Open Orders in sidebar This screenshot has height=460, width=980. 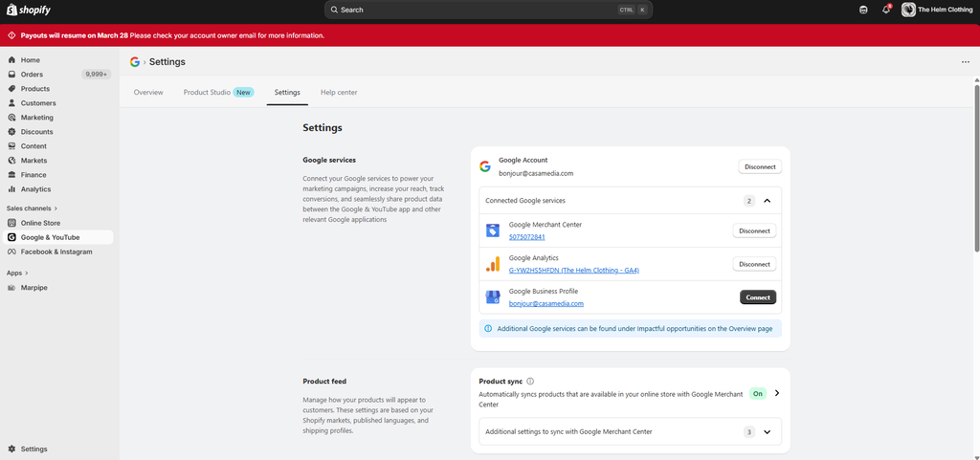tap(32, 75)
